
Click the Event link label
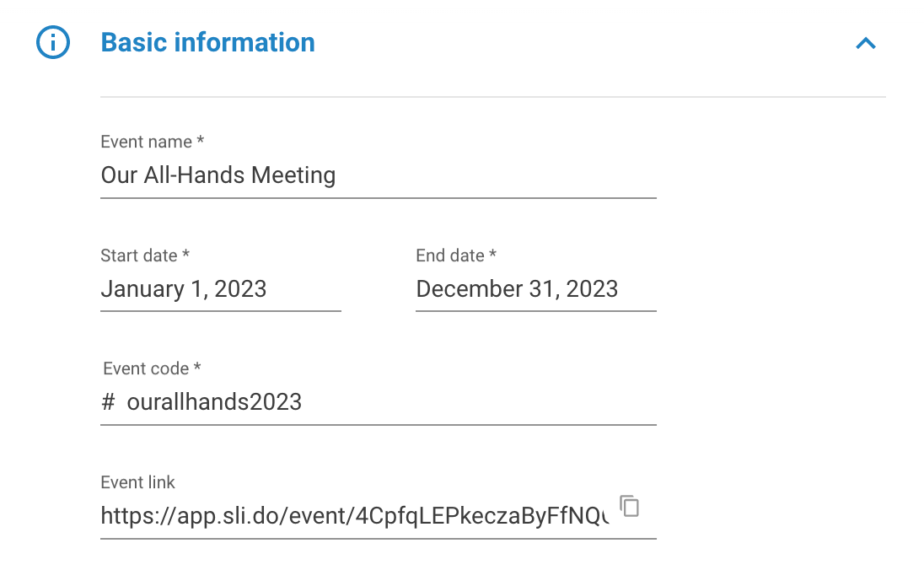click(x=138, y=483)
